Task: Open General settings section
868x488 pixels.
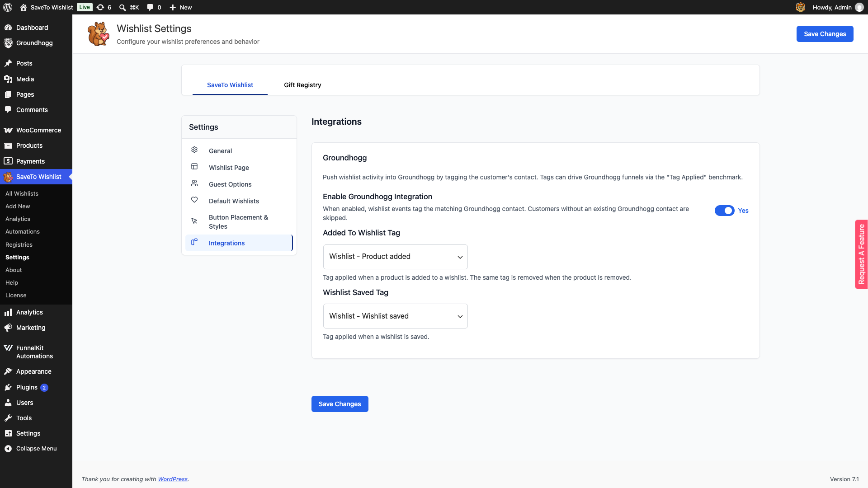Action: tap(239, 151)
